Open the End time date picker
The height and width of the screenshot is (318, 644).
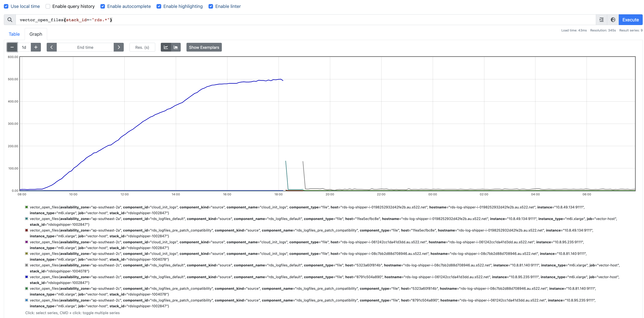click(x=85, y=47)
